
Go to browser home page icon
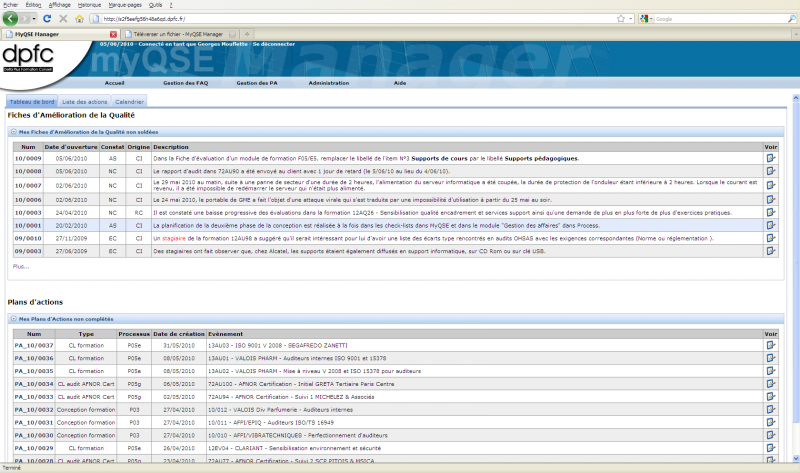tap(79, 19)
